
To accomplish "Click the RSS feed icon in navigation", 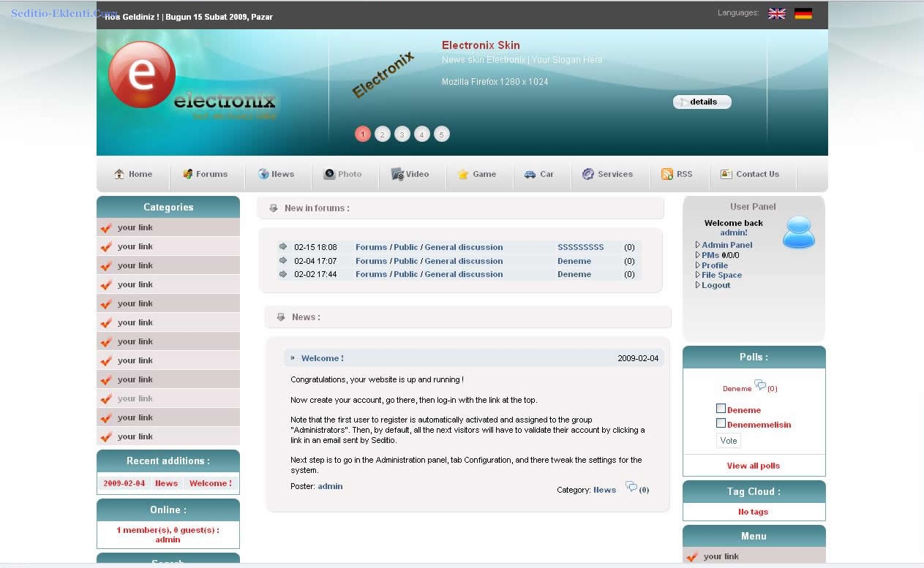I will point(667,174).
